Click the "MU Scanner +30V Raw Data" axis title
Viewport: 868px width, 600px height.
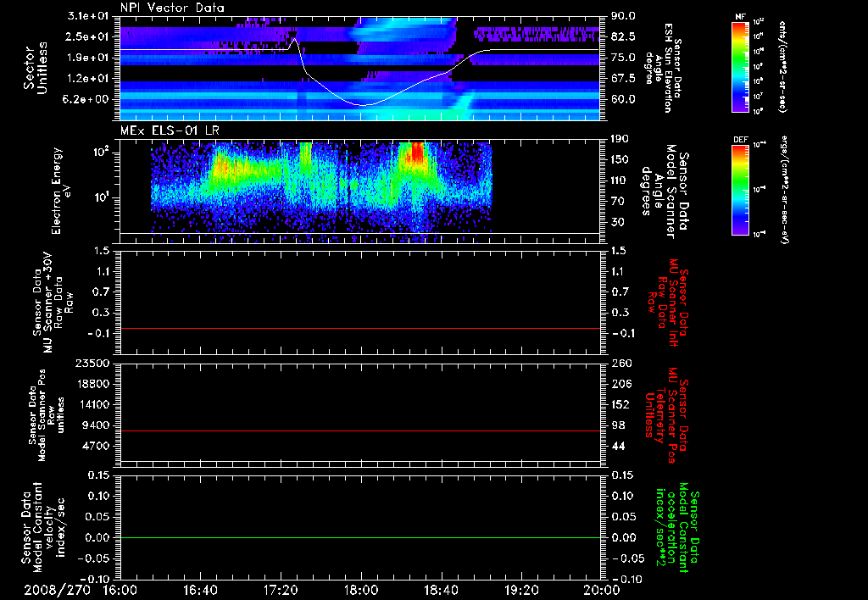[x=53, y=303]
